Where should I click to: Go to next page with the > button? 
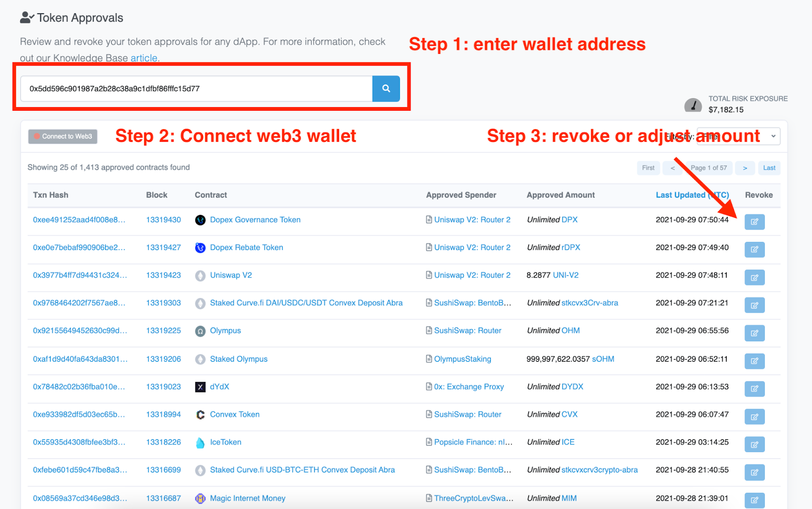(x=745, y=168)
